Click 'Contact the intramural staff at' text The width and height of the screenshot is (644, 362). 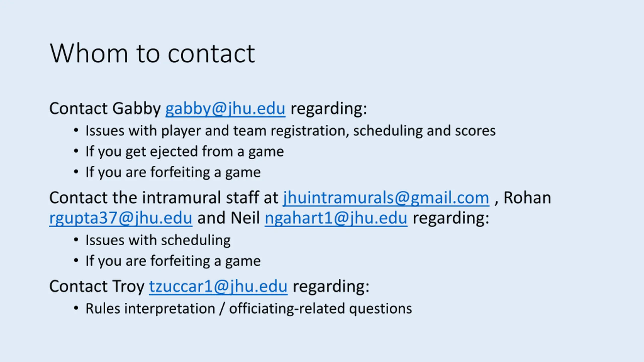tap(164, 198)
